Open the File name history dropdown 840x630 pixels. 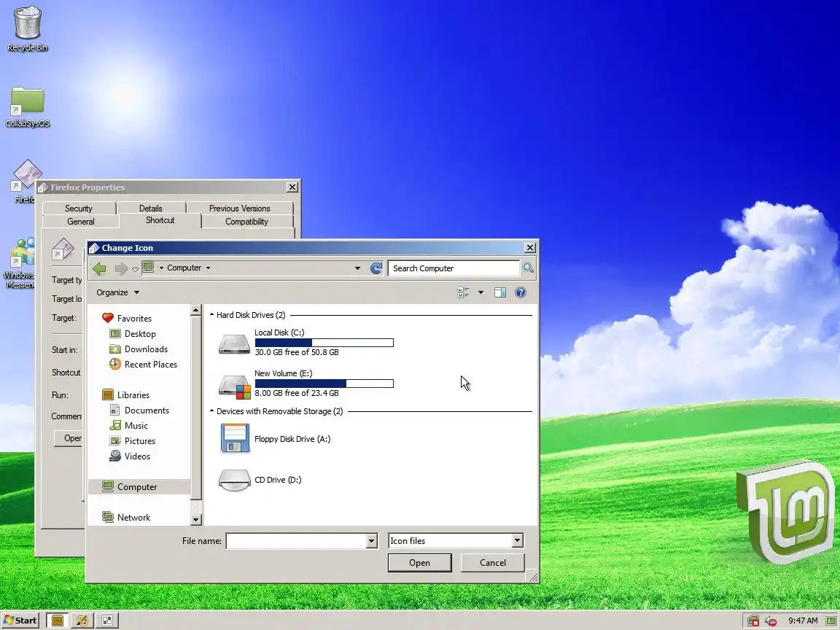[x=371, y=541]
